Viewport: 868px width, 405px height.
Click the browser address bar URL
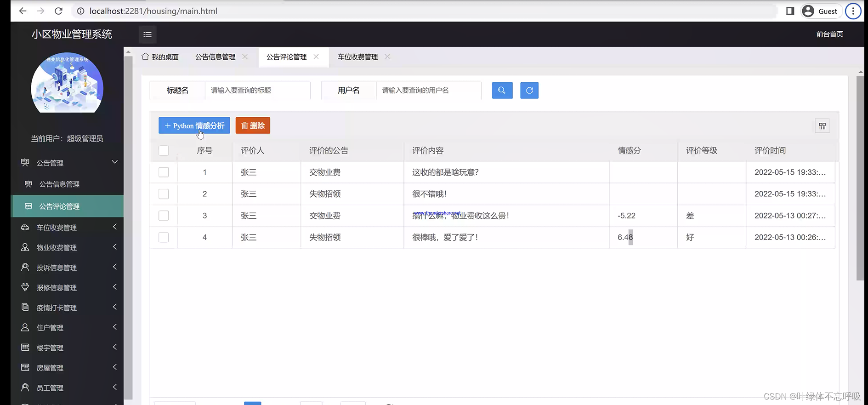point(153,11)
